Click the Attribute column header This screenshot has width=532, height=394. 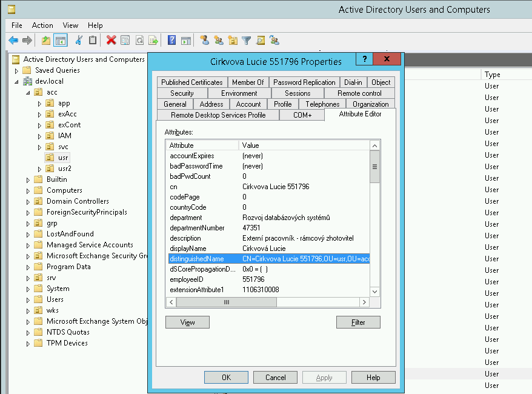coord(202,145)
